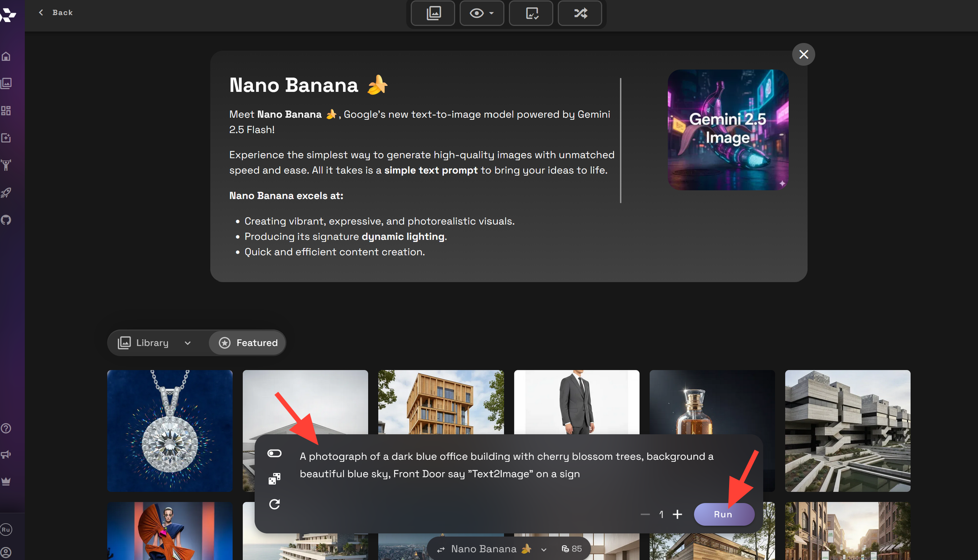Screen dimensions: 978x560
Task: Open the GitHub icon in sidebar
Action: 6,220
